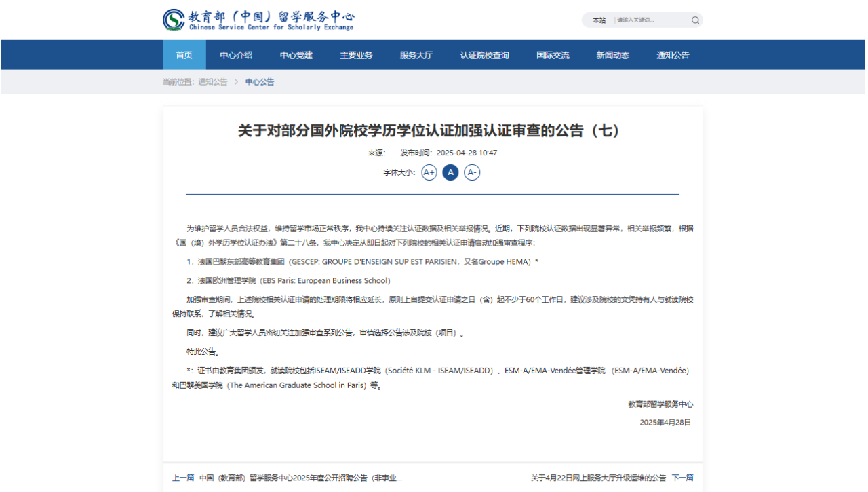Viewport: 868px width, 492px height.
Task: Type in the keyword search field
Action: [x=651, y=20]
